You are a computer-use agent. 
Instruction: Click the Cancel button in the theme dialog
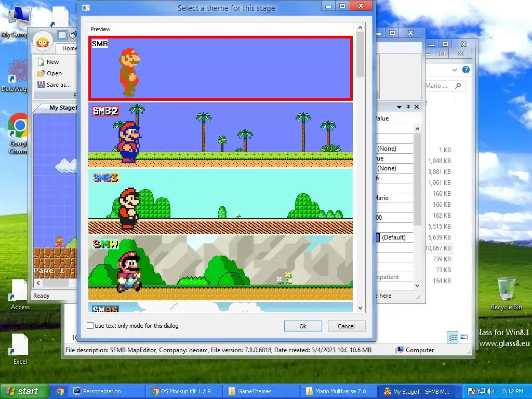click(347, 326)
